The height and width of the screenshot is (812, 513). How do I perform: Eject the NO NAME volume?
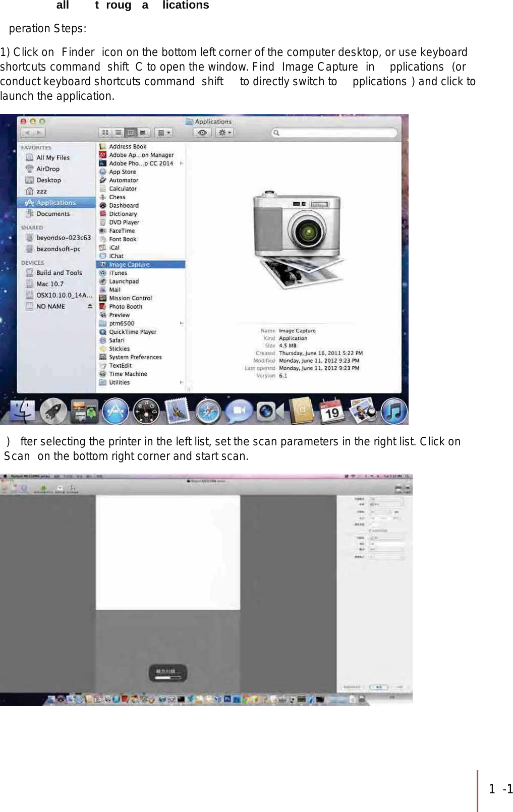[90, 306]
